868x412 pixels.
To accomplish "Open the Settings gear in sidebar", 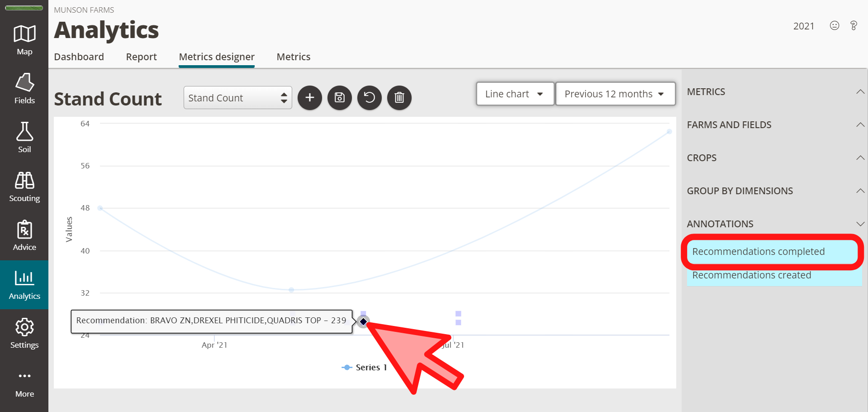I will coord(24,333).
